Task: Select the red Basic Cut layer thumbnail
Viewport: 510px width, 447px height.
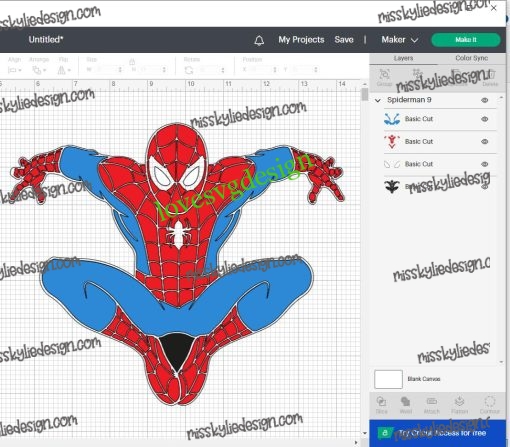Action: click(x=392, y=142)
